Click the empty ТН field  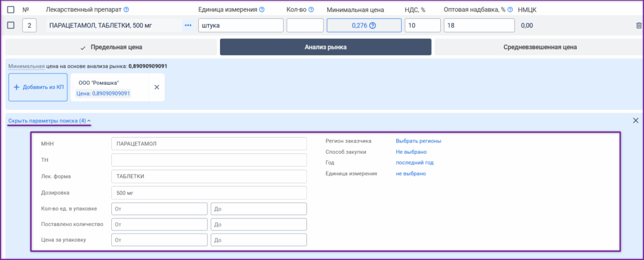[209, 160]
